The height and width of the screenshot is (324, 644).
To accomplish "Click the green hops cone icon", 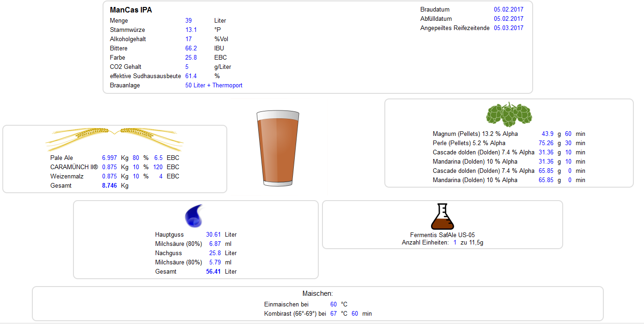I will coord(509,115).
